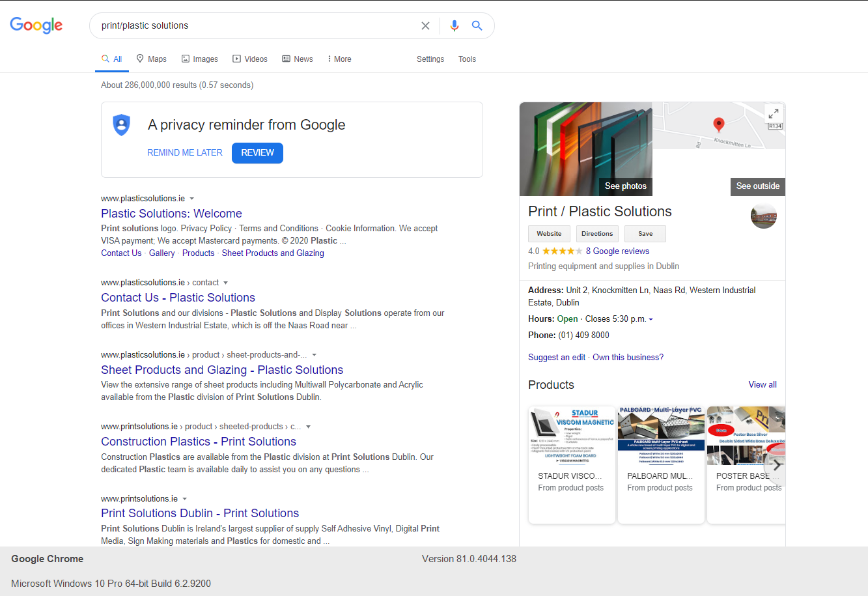Screen dimensions: 868x596
Task: Click the star rating icons
Action: [x=563, y=251]
